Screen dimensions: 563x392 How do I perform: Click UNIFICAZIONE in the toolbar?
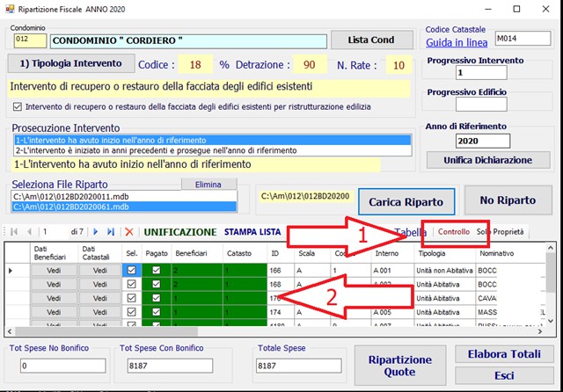coord(180,232)
